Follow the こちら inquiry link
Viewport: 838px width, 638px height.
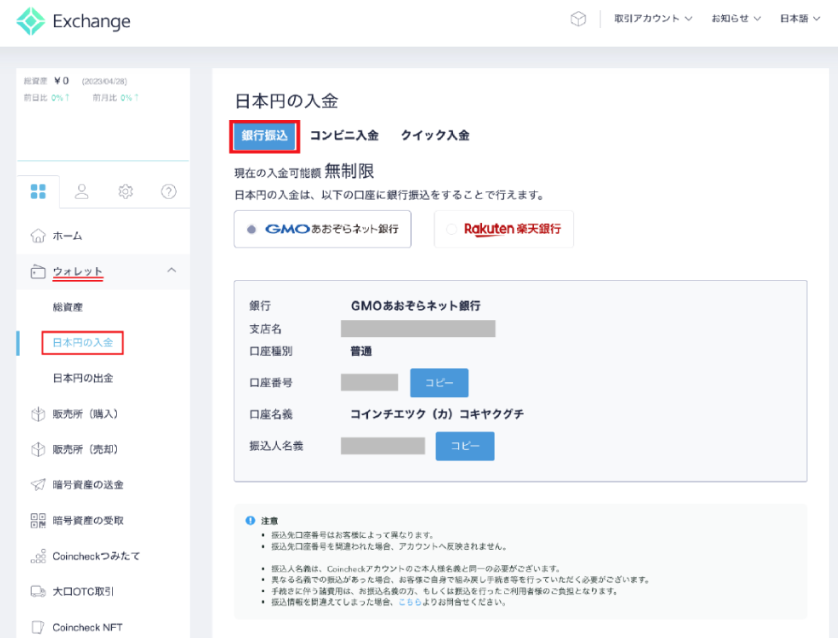click(410, 602)
